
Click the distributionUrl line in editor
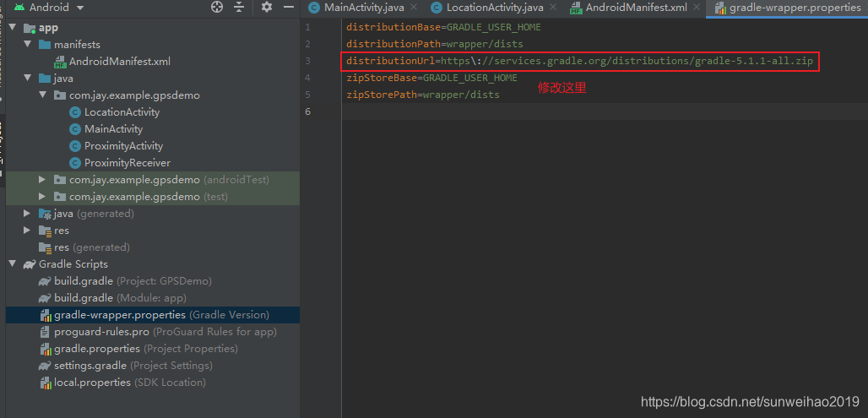point(579,61)
